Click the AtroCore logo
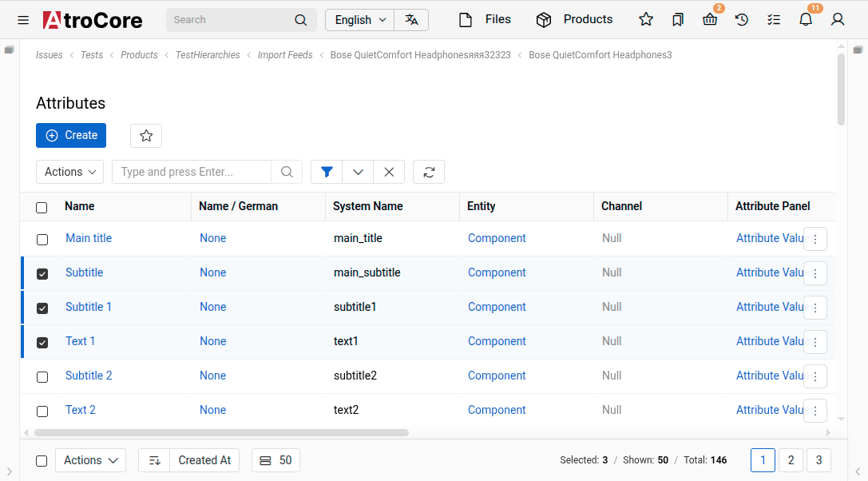 point(93,20)
